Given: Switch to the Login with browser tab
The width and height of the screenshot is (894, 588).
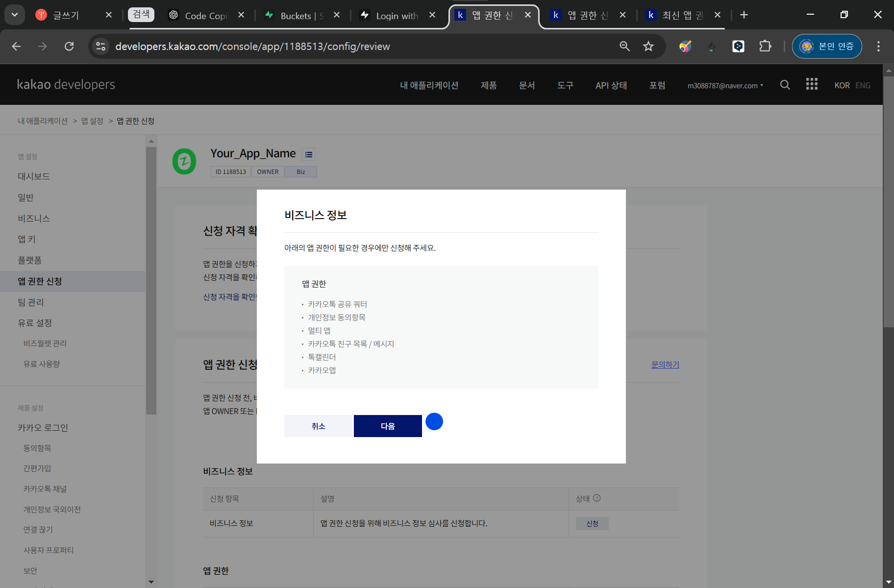Looking at the screenshot, I should [x=397, y=16].
